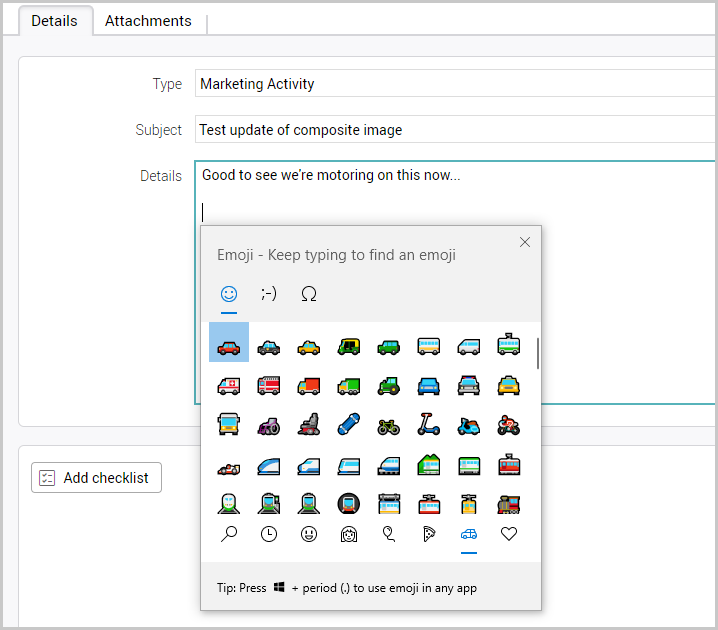This screenshot has height=630, width=718.
Task: Pick the side-view yellow taxi emoji
Action: click(309, 347)
